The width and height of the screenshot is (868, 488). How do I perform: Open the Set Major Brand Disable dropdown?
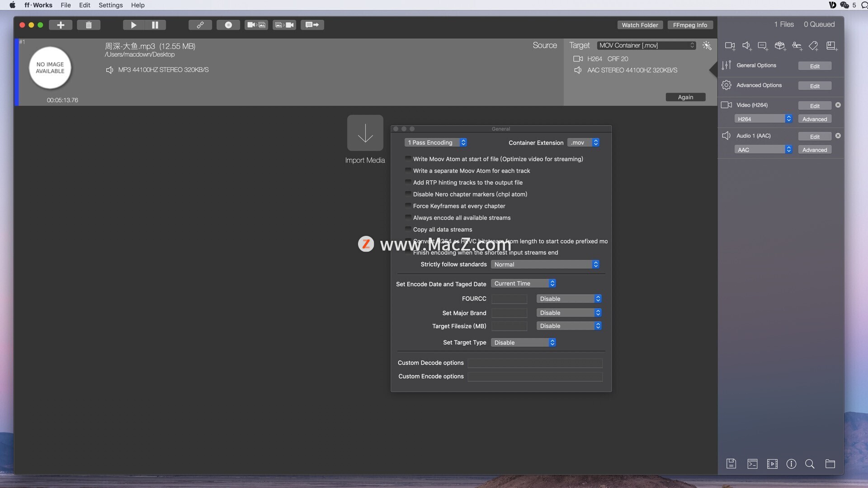569,313
